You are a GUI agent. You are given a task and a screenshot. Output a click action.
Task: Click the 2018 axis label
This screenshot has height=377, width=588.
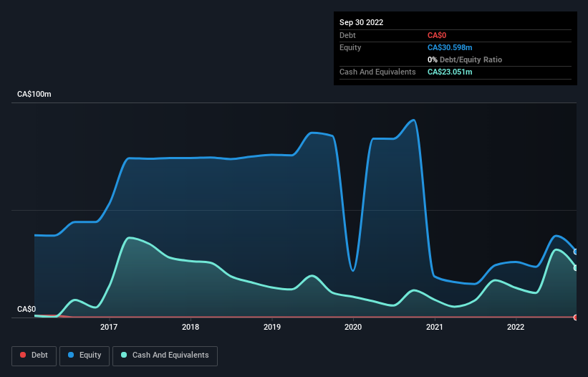[191, 327]
